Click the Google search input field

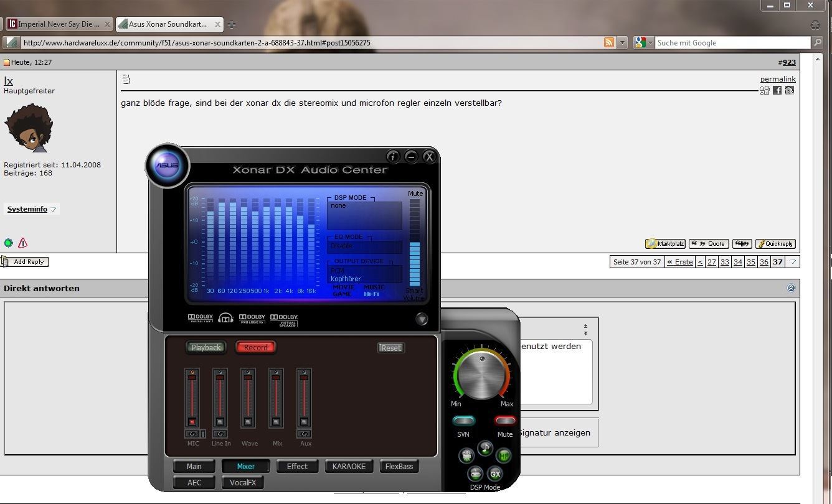(733, 42)
